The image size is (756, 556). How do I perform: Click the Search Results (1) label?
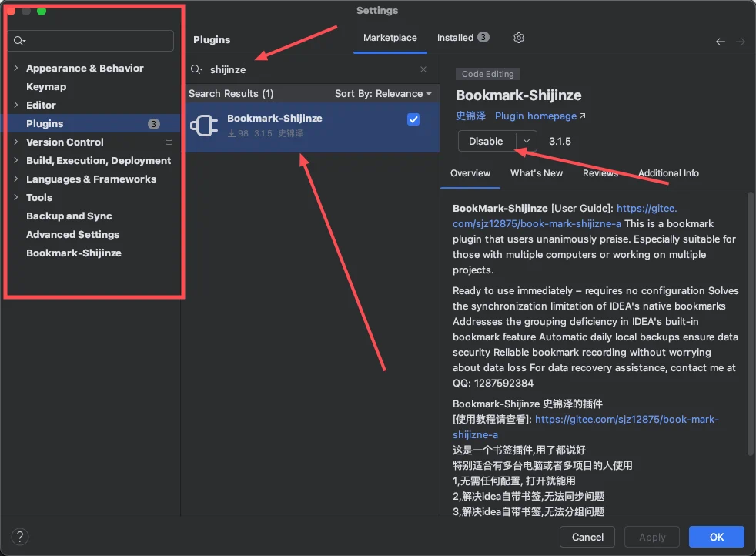pyautogui.click(x=231, y=93)
